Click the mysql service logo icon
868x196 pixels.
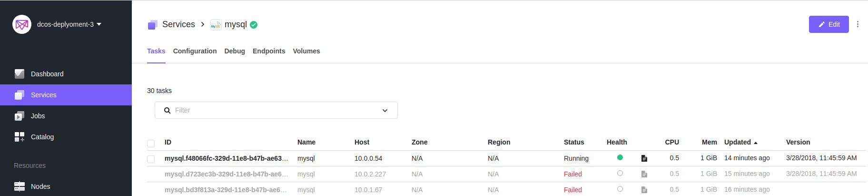click(x=216, y=25)
